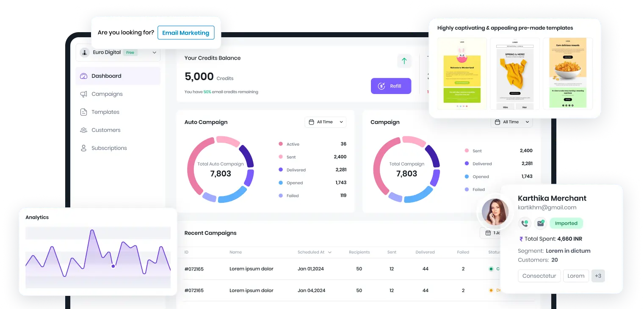Image resolution: width=644 pixels, height=309 pixels.
Task: Click the Jan 04,2024 scheduled date cell
Action: click(312, 290)
